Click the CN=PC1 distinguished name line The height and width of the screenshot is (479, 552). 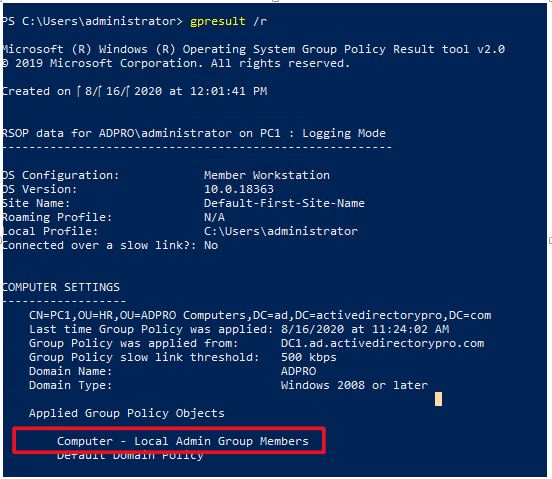[260, 315]
